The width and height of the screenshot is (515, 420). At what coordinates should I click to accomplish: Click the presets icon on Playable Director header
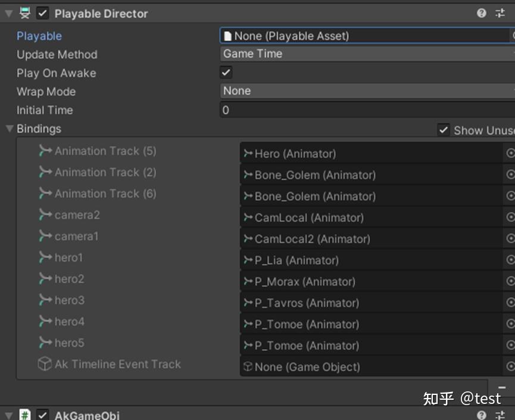coord(500,13)
